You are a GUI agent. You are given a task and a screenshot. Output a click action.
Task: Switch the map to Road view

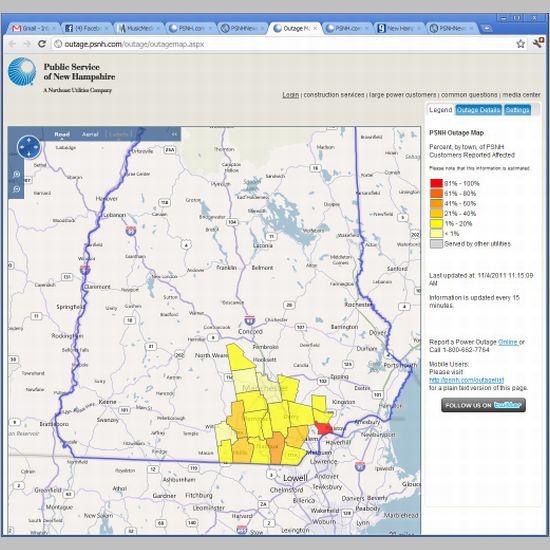[x=62, y=134]
